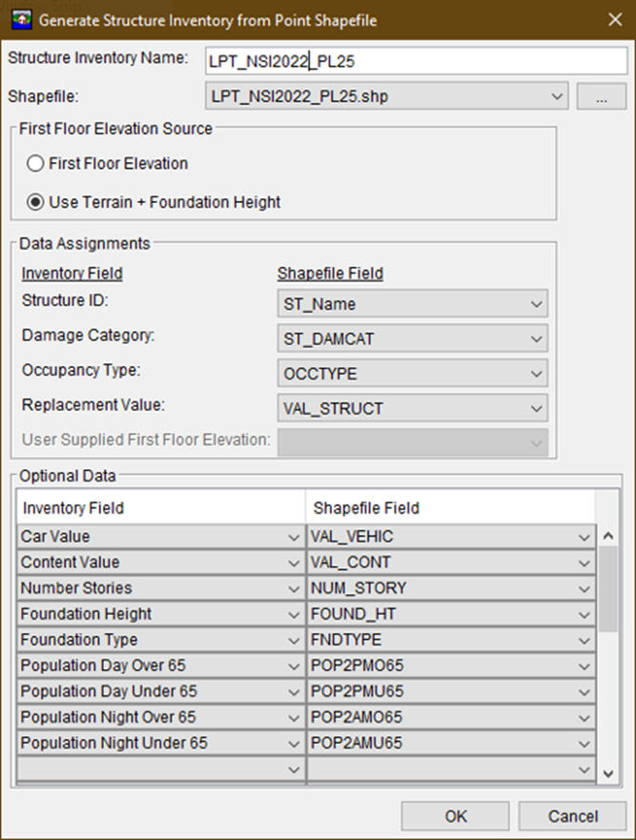Select the First Floor Elevation radio button

[35, 163]
